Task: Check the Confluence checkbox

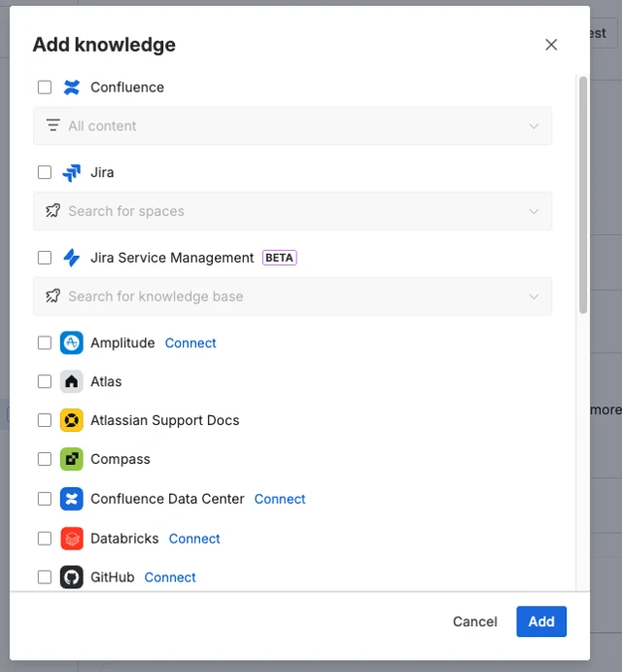Action: (45, 88)
